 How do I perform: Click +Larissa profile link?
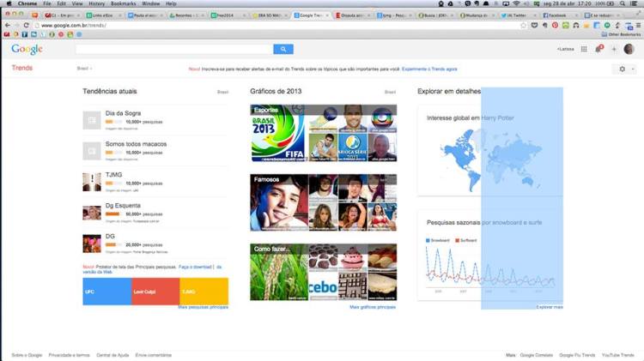tap(566, 49)
